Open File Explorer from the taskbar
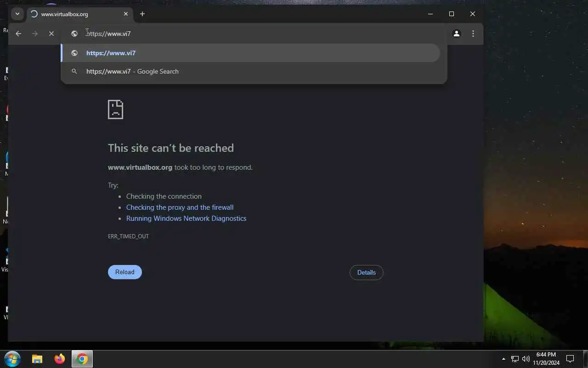The image size is (588, 368). (37, 359)
